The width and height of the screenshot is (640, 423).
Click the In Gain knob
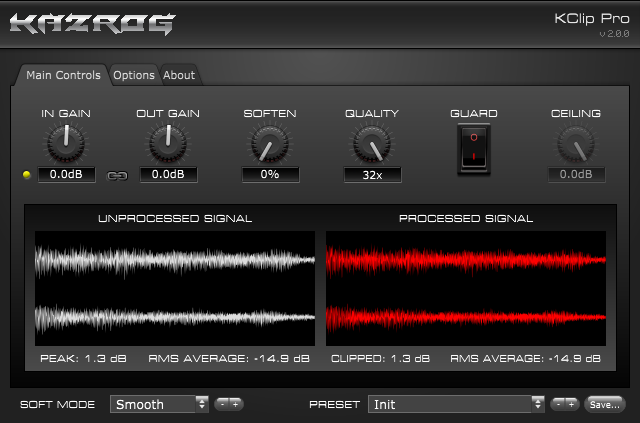66,143
